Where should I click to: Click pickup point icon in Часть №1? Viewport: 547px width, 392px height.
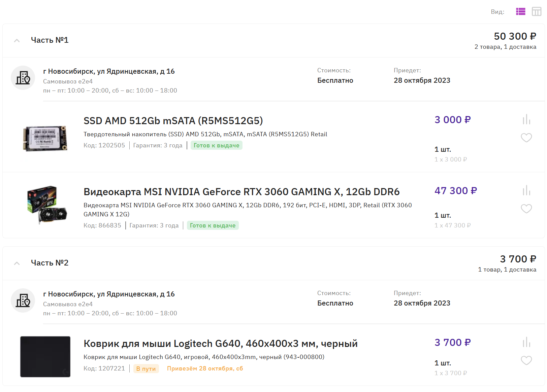pyautogui.click(x=23, y=78)
